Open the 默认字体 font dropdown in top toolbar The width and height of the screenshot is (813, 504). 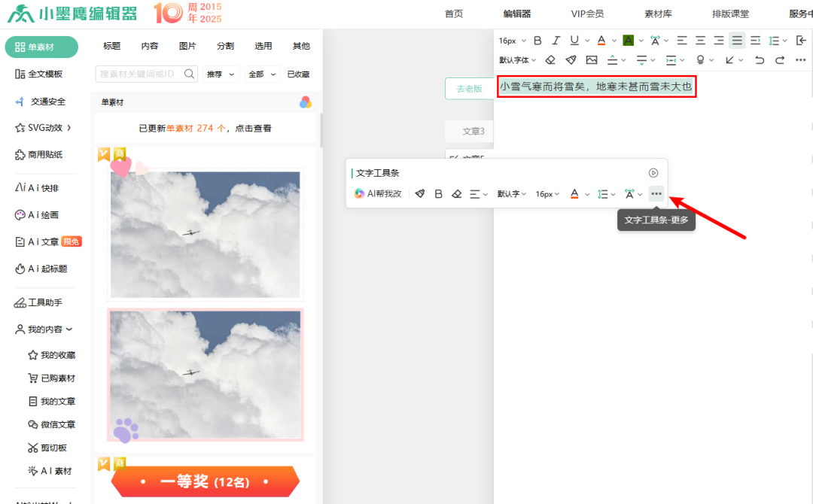518,60
